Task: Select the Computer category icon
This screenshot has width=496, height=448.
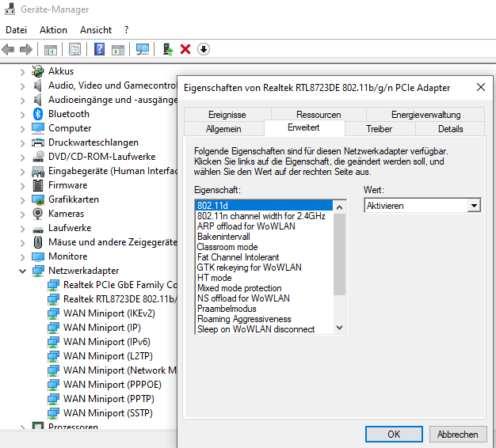Action: 38,128
